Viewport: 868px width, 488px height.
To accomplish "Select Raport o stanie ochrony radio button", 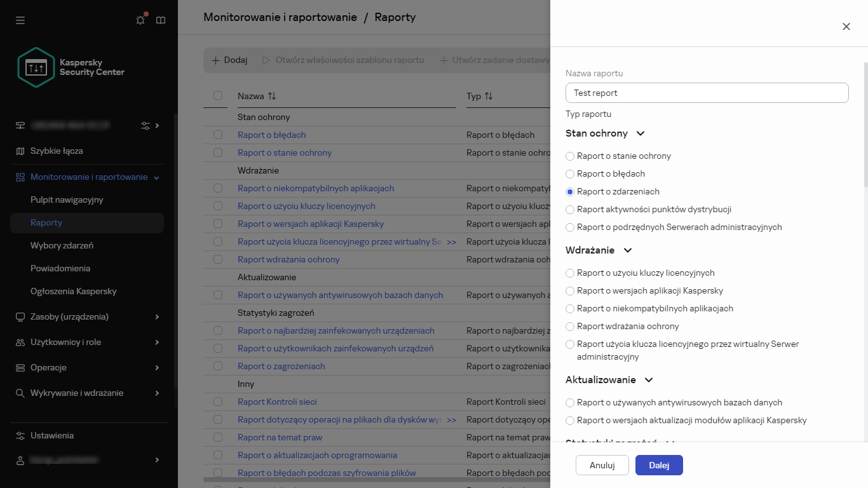I will [x=570, y=156].
